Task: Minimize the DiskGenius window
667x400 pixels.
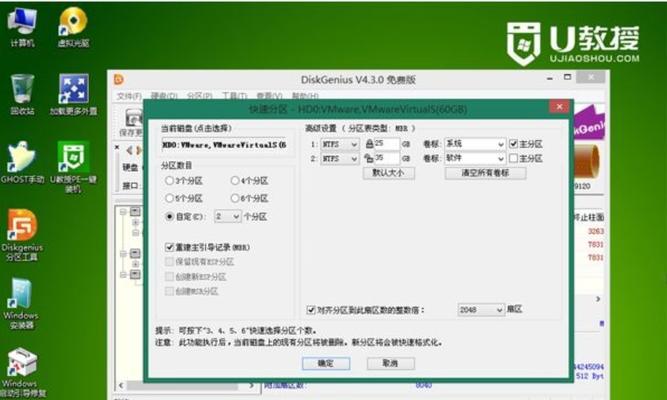Action: tap(550, 78)
